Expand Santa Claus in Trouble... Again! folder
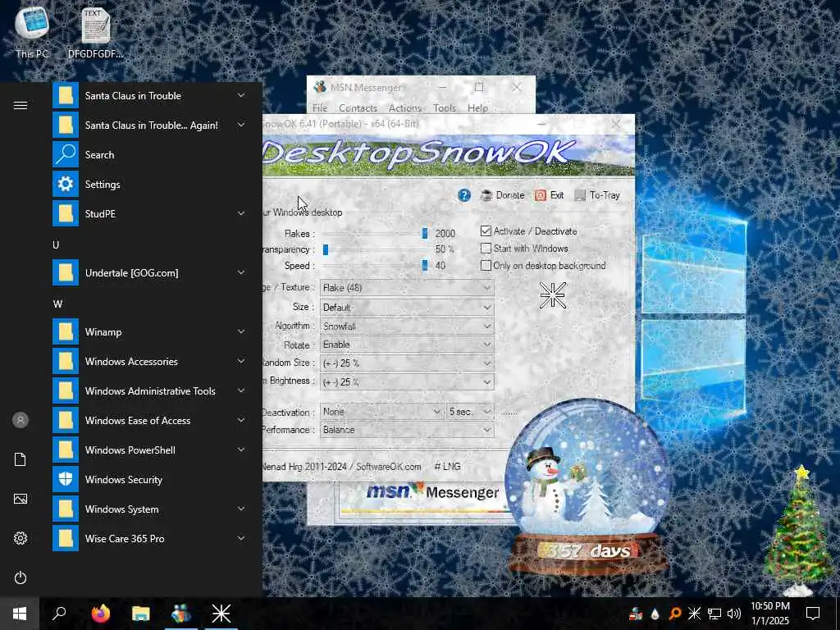840x630 pixels. tap(149, 126)
